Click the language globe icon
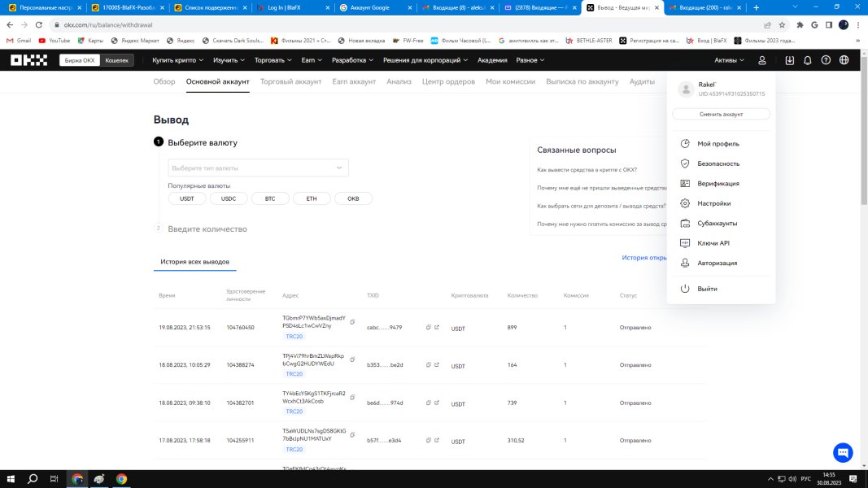This screenshot has width=868, height=488. [844, 60]
